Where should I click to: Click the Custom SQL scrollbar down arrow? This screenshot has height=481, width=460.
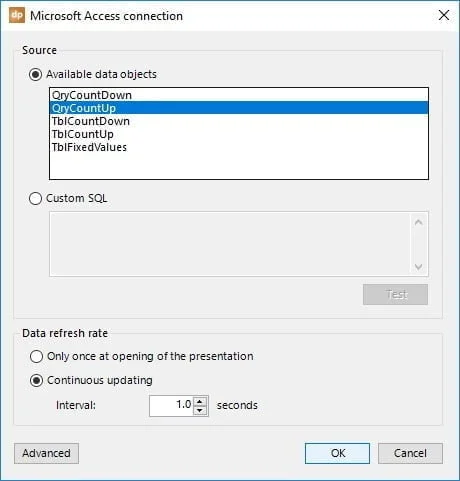[x=419, y=266]
